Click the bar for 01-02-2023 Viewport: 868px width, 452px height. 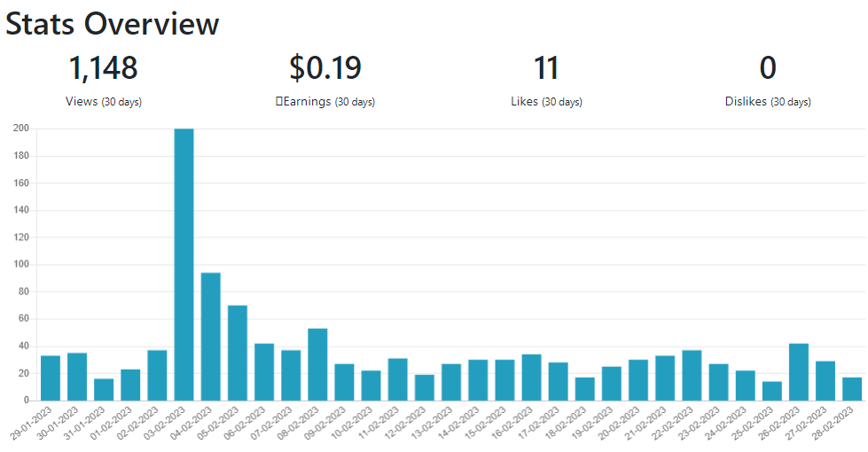(x=130, y=385)
